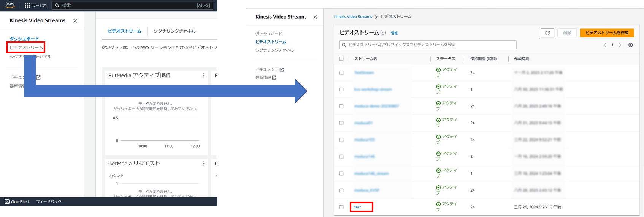Open the 最新情報 external link on the right
This screenshot has width=644, height=217.
point(266,77)
